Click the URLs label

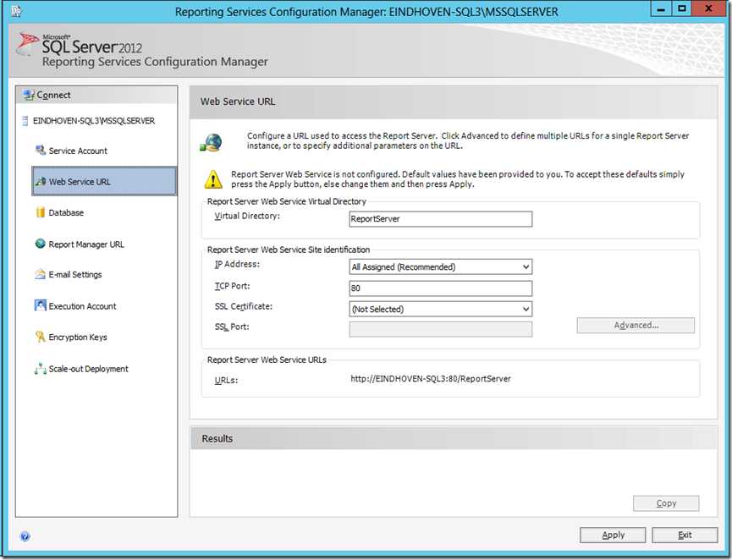(226, 381)
